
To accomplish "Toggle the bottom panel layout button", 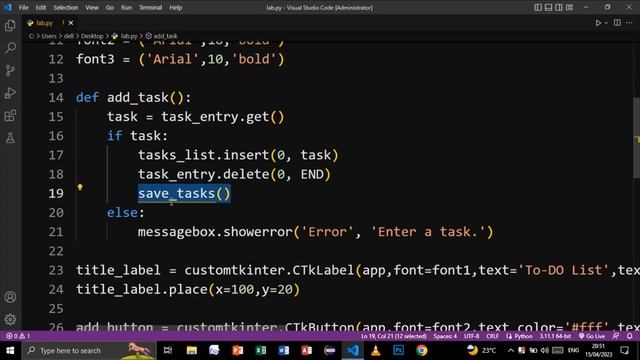I will click(549, 7).
